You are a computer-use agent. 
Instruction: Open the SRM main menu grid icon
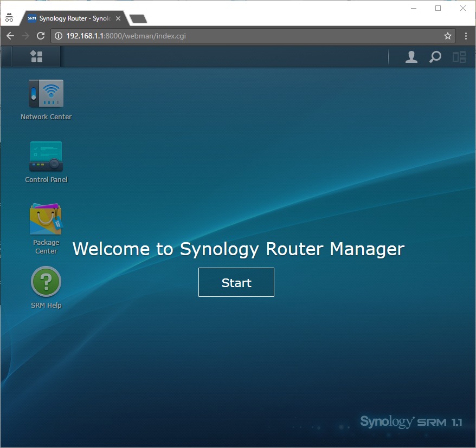37,56
